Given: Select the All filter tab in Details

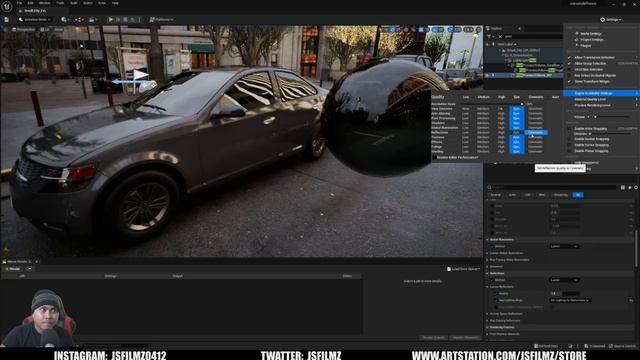Looking at the screenshot, I should (578, 195).
